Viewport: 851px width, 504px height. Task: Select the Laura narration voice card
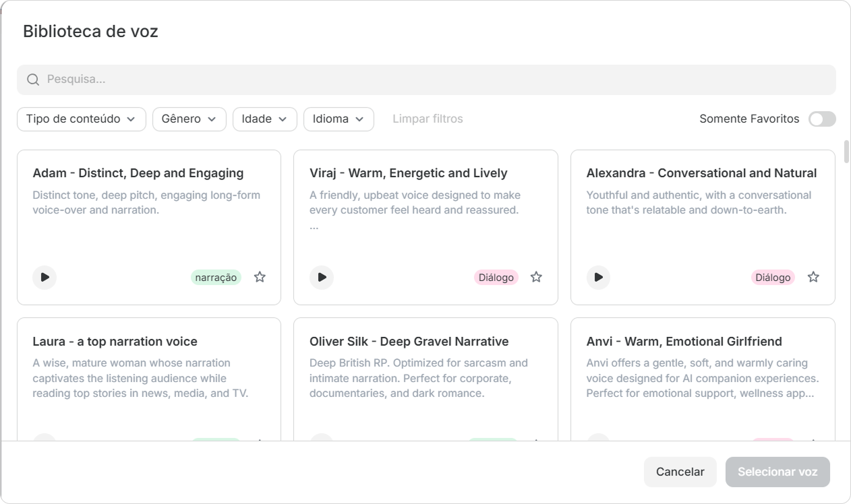click(x=149, y=379)
